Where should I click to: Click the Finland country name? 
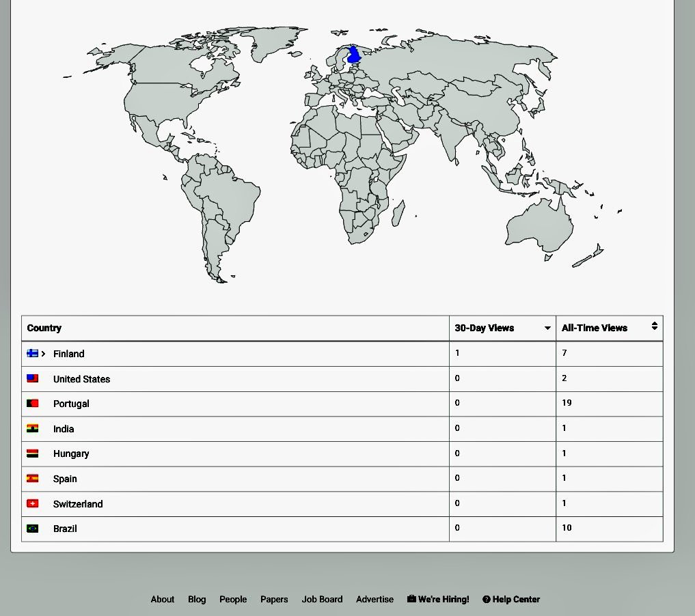click(69, 354)
